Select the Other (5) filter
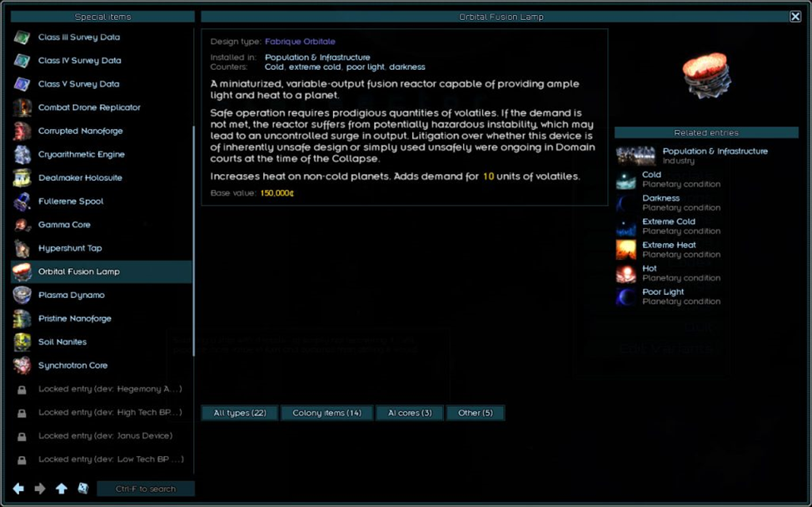 [476, 413]
